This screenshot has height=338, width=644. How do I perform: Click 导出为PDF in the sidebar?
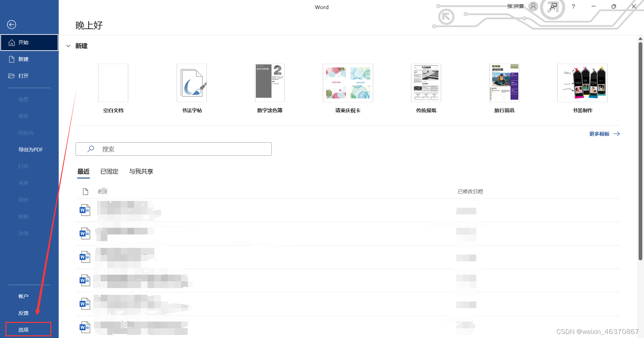click(31, 150)
